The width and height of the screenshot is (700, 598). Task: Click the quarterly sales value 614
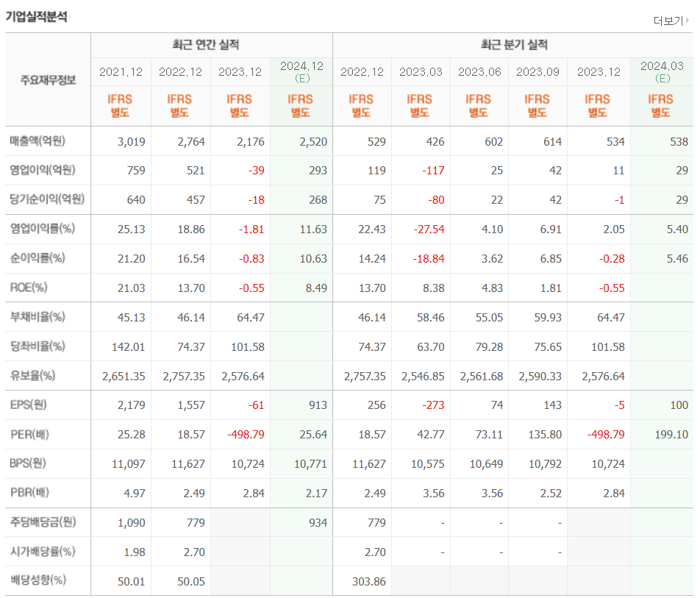553,142
